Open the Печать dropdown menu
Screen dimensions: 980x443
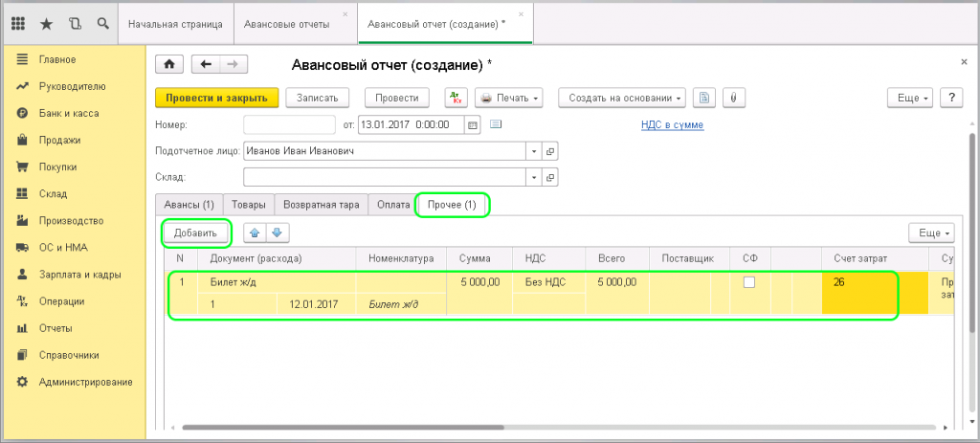(x=509, y=98)
